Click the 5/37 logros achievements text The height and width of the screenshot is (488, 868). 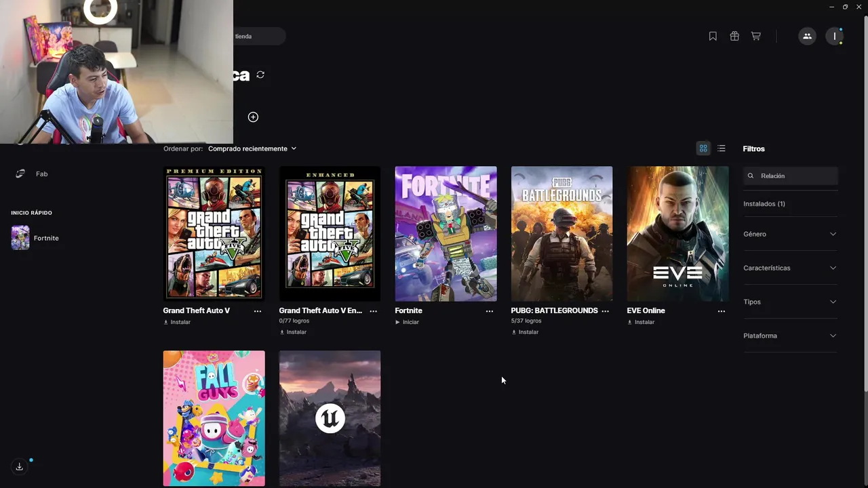click(526, 321)
